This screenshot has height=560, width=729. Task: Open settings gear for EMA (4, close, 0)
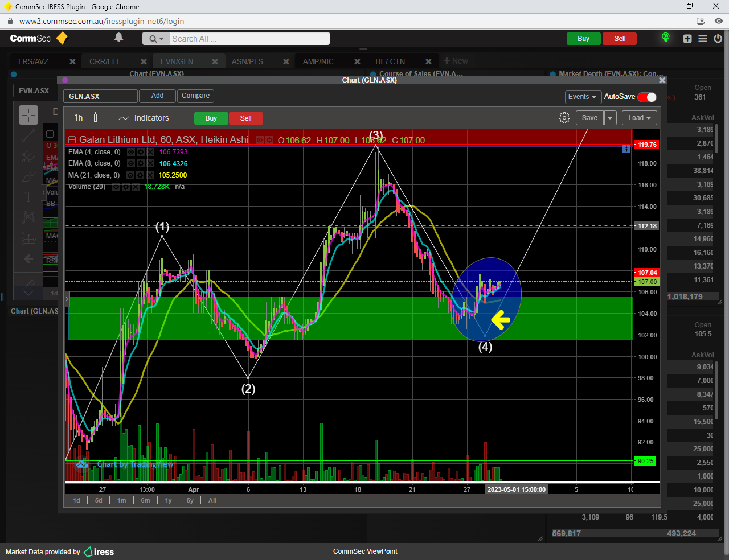[141, 152]
